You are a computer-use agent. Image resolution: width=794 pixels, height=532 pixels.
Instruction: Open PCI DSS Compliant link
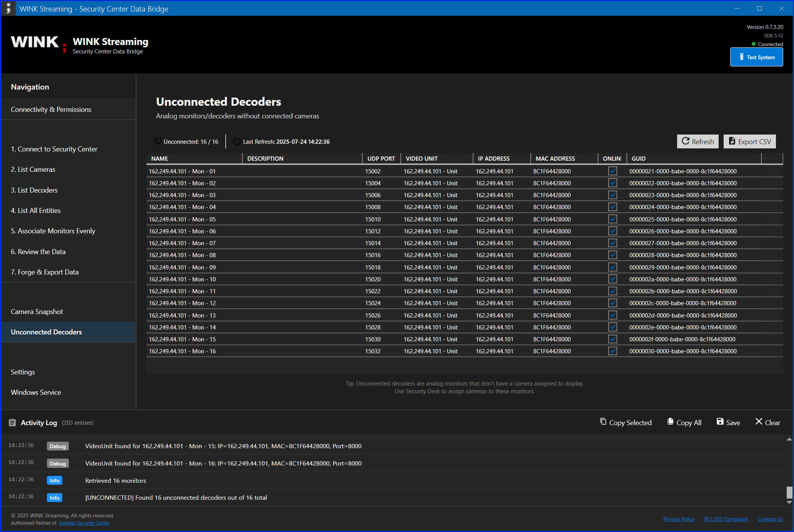(x=726, y=519)
